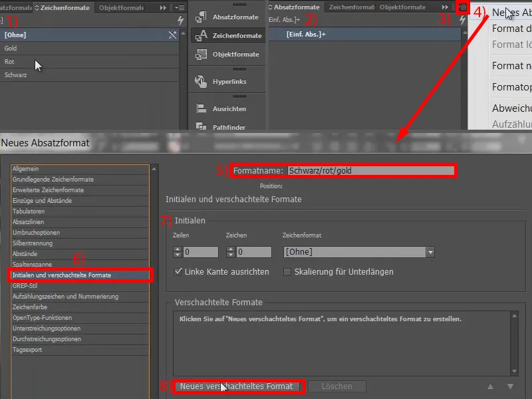Switch to Objektformate tab in left panel
The image size is (532, 399).
pyautogui.click(x=121, y=7)
